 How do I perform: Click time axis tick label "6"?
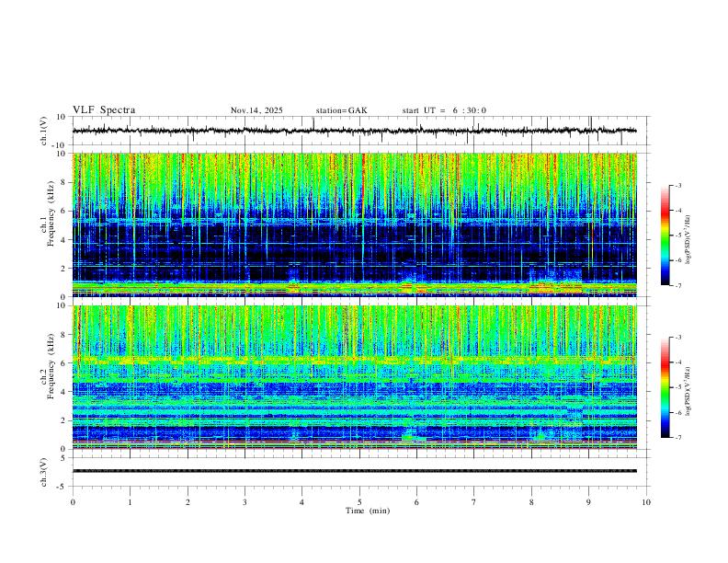[x=417, y=502]
